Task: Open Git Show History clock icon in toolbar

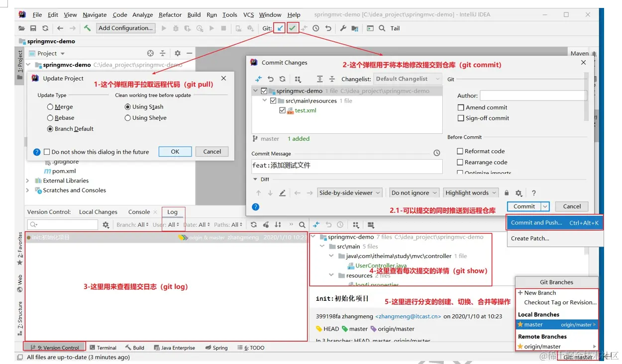Action: (x=315, y=28)
